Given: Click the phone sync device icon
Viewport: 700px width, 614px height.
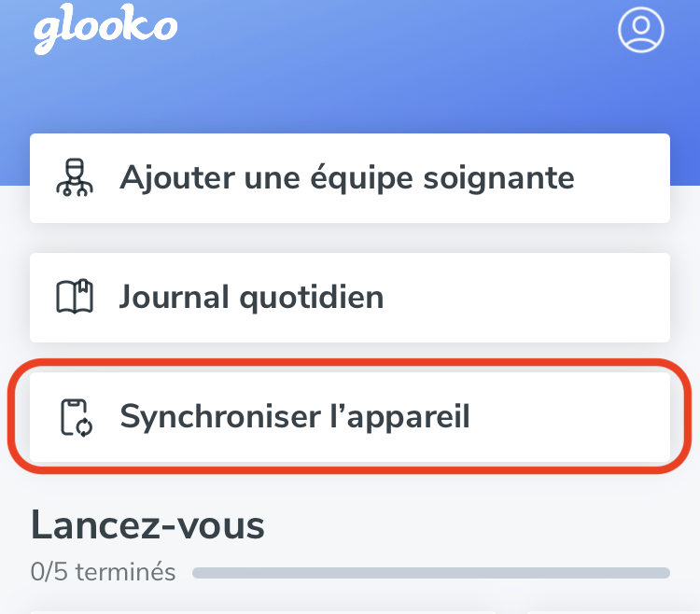Looking at the screenshot, I should [77, 417].
